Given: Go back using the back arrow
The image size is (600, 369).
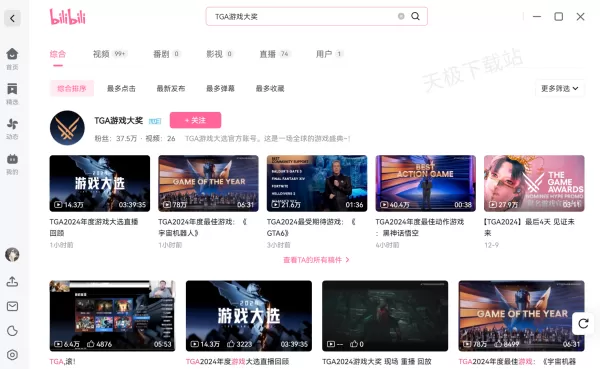Looking at the screenshot, I should click(12, 18).
